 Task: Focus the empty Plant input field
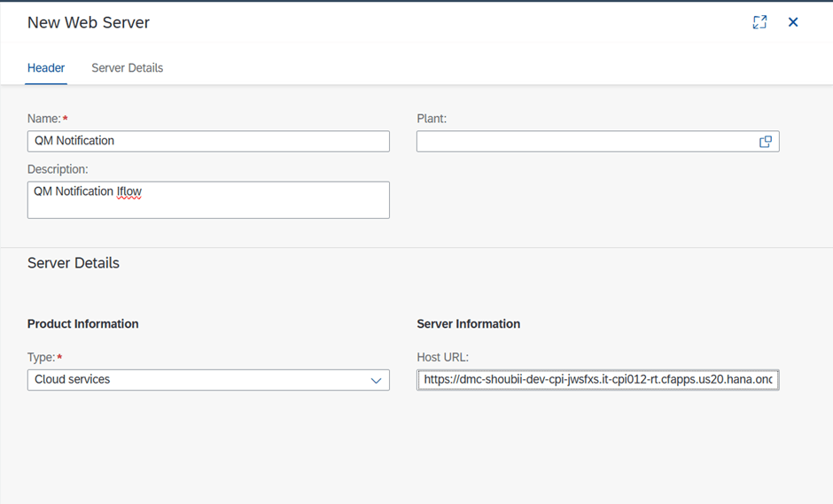(587, 141)
